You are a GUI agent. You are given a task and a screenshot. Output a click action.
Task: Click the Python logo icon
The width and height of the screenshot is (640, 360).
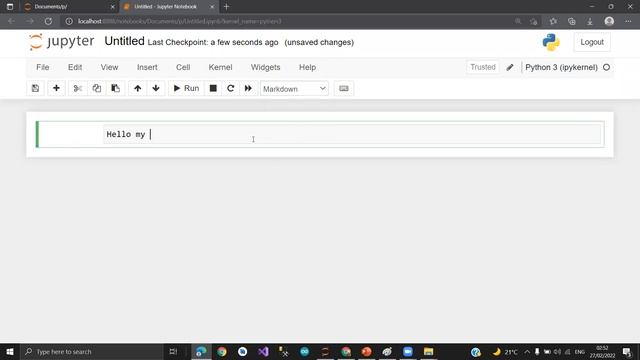coord(551,42)
